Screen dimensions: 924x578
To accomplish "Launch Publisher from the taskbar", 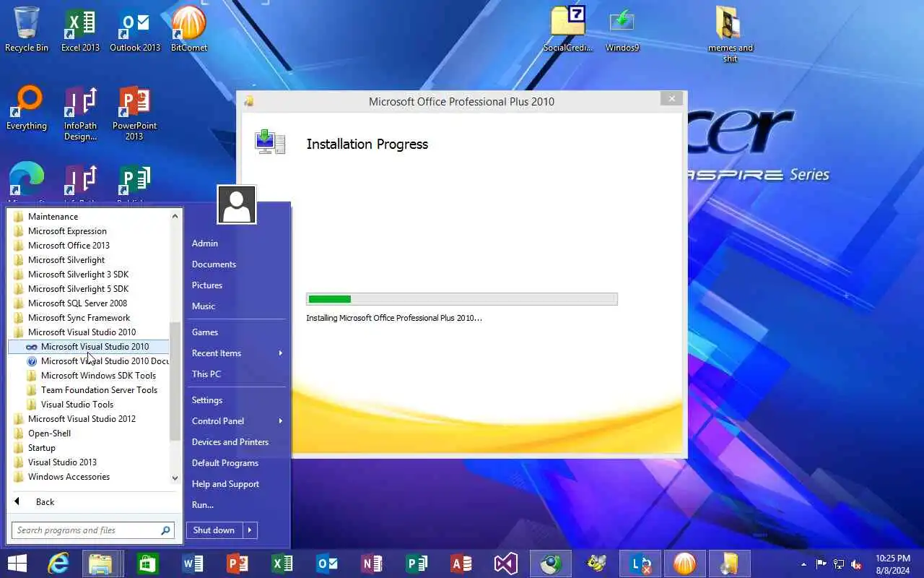I will (417, 564).
